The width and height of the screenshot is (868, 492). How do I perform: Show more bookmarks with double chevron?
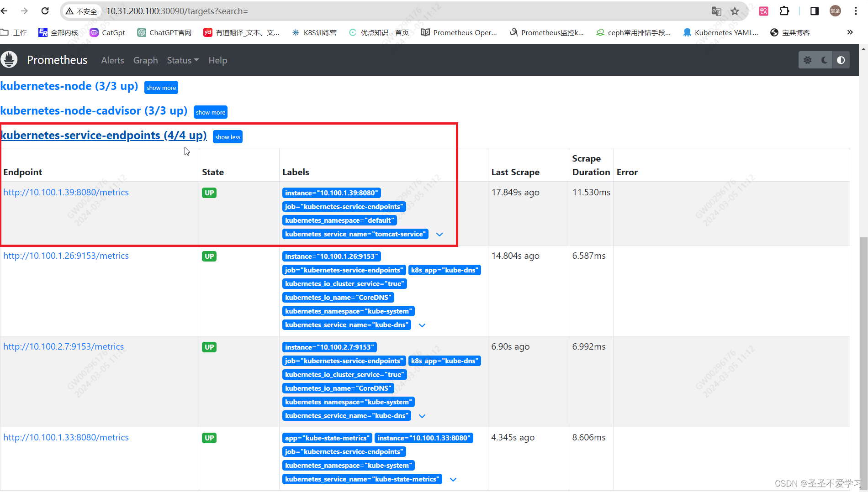pyautogui.click(x=850, y=32)
